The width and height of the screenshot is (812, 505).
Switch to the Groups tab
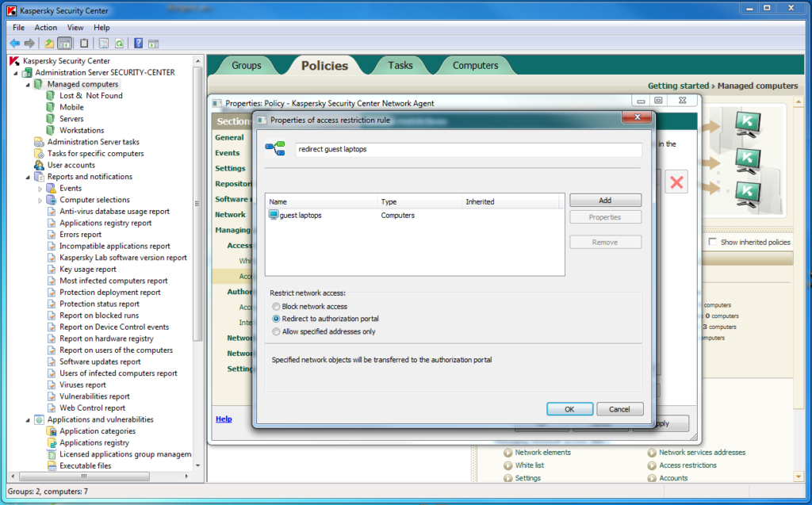click(247, 65)
